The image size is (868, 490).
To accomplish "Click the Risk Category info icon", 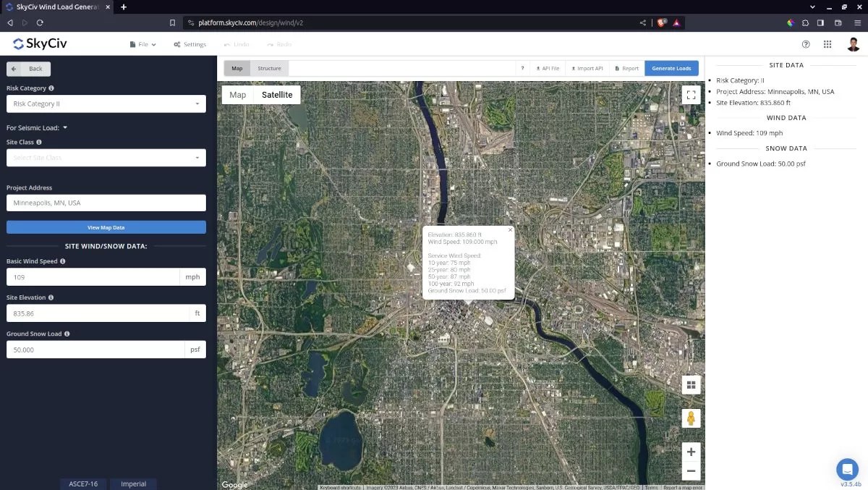I will [x=51, y=88].
